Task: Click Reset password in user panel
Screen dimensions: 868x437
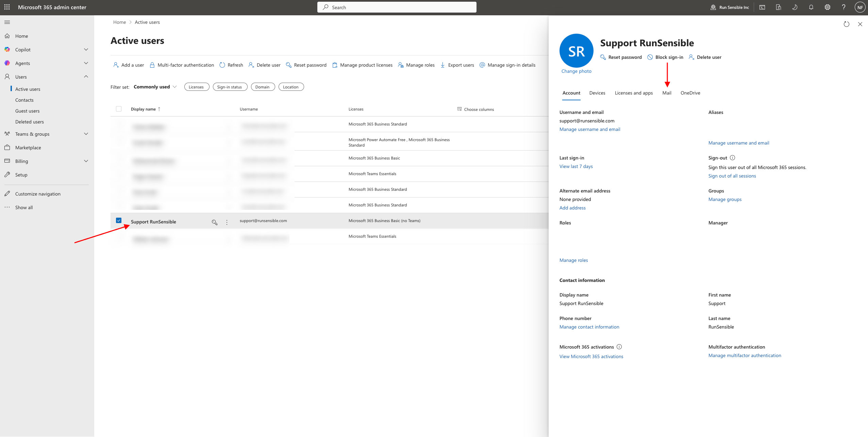Action: [621, 57]
